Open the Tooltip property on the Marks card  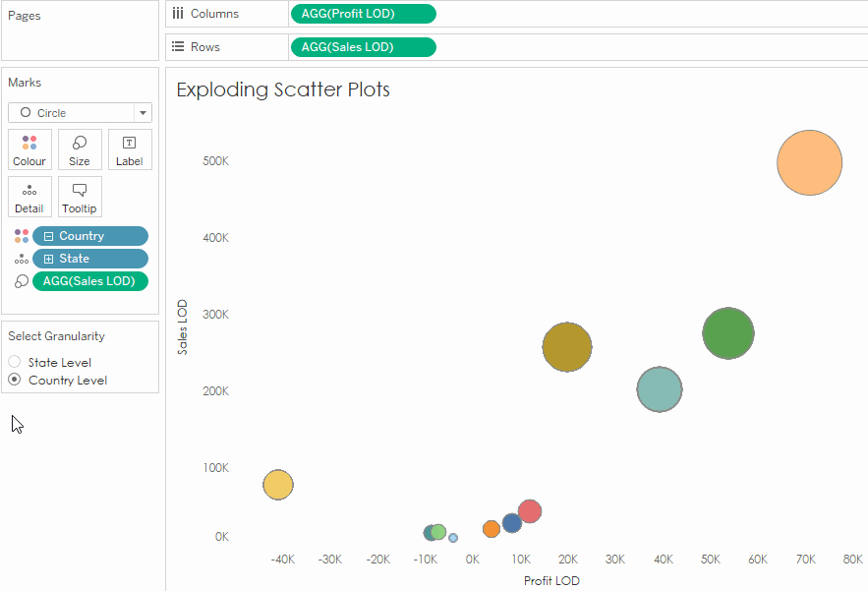point(80,197)
